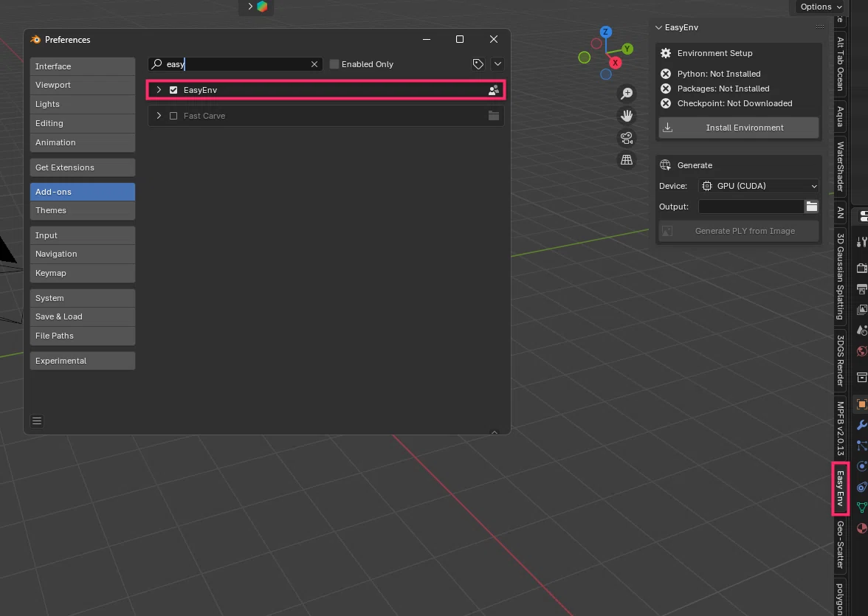Click the addon tag filter icon
The width and height of the screenshot is (868, 616).
[478, 64]
